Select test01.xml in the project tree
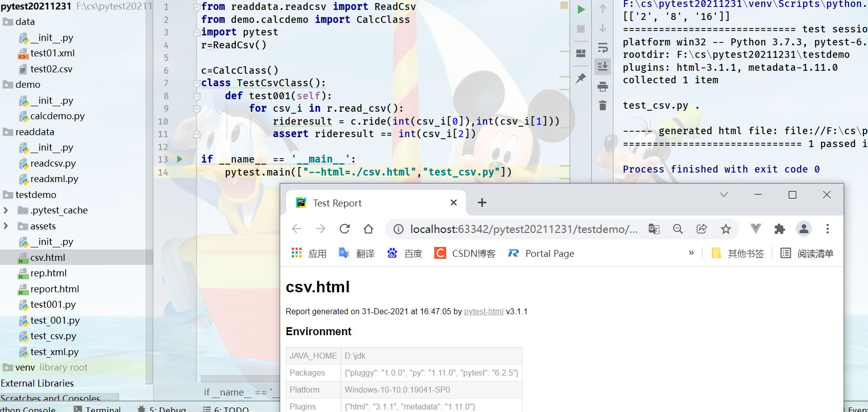The width and height of the screenshot is (868, 412). [x=52, y=53]
